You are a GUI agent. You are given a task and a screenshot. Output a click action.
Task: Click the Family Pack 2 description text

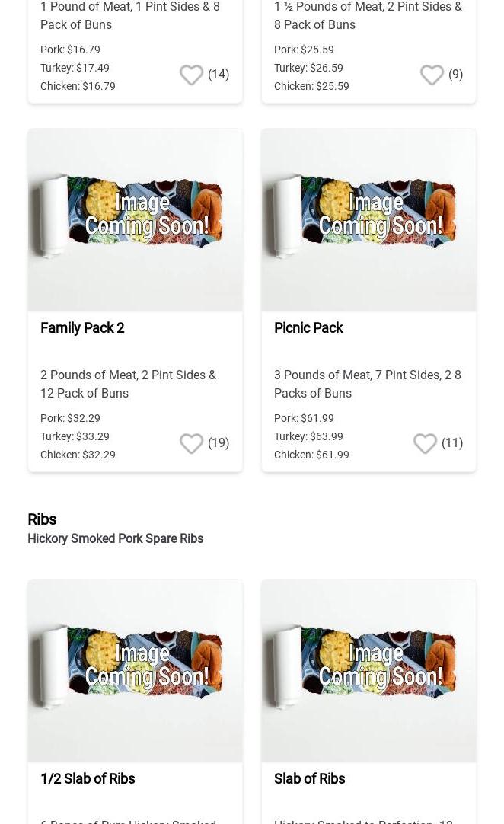[x=128, y=384]
